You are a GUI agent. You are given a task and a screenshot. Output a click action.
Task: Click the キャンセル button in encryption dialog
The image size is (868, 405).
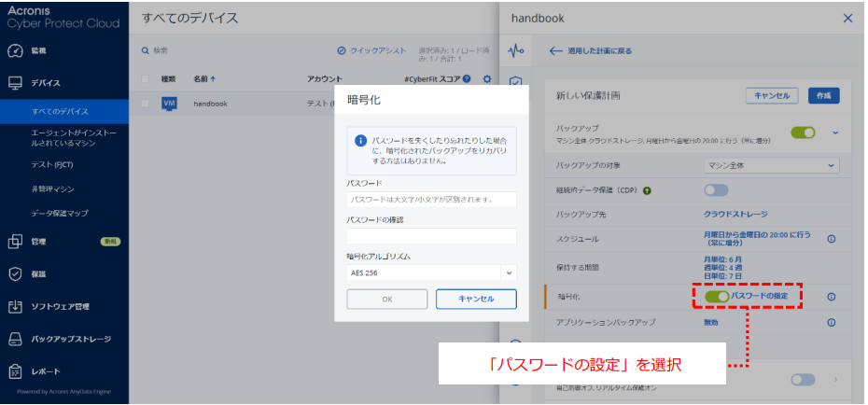pos(476,299)
